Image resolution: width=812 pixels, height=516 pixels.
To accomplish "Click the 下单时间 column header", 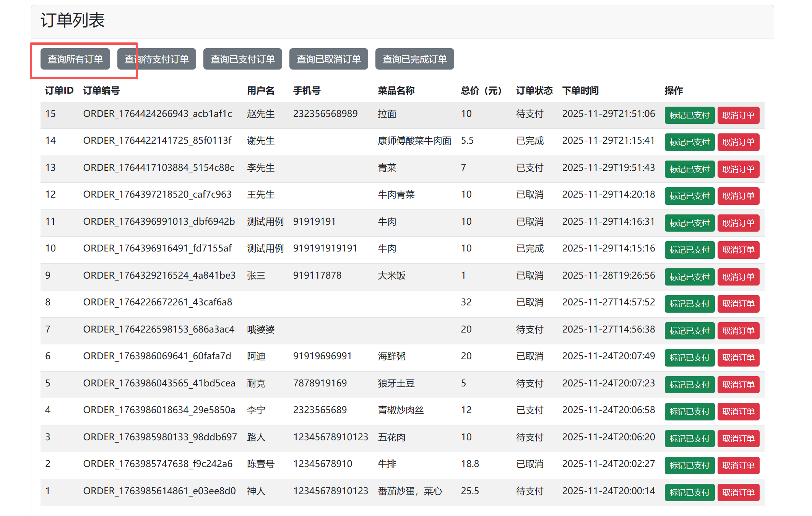I will click(580, 91).
